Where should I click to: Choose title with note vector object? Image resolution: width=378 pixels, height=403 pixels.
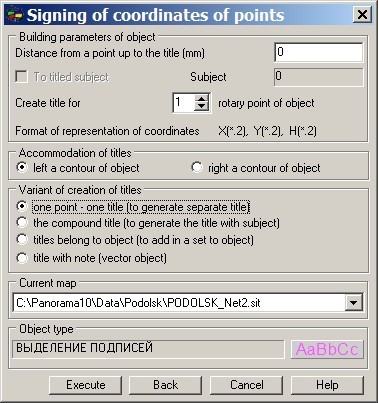(x=22, y=258)
